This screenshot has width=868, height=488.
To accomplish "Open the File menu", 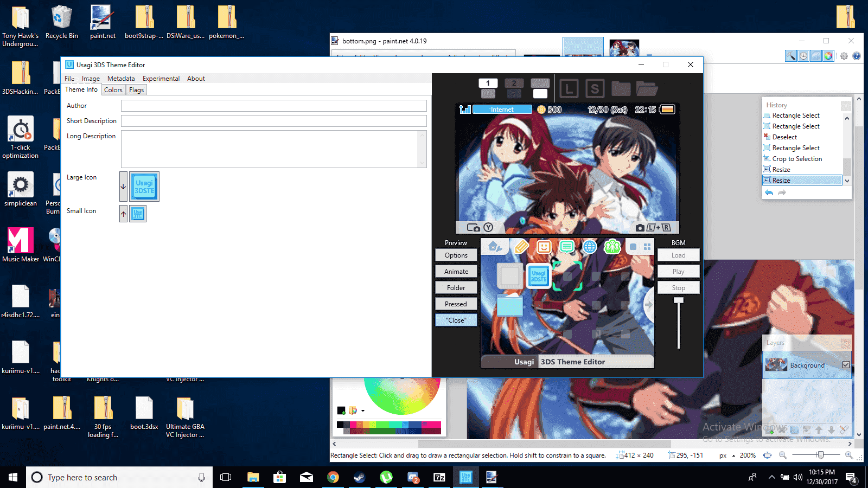I will (69, 79).
